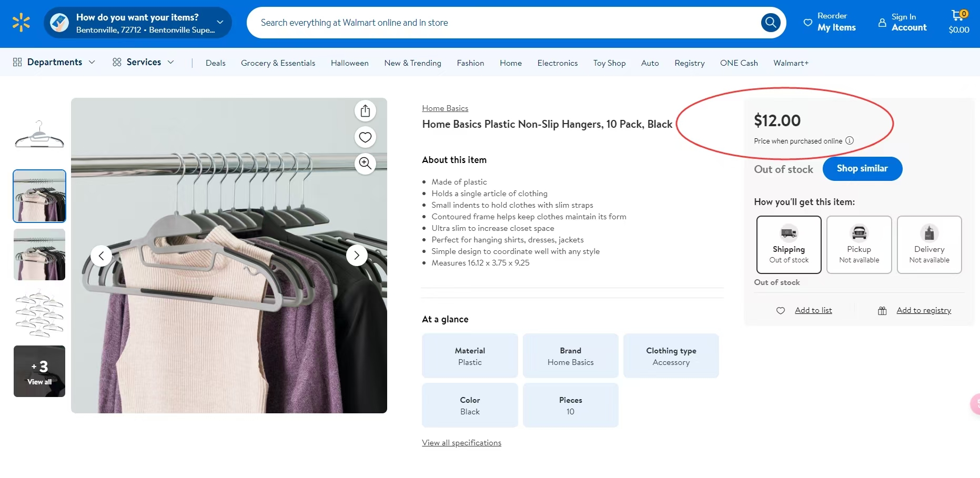Click the Reorder heart icon
The width and height of the screenshot is (980, 478).
[x=808, y=23]
